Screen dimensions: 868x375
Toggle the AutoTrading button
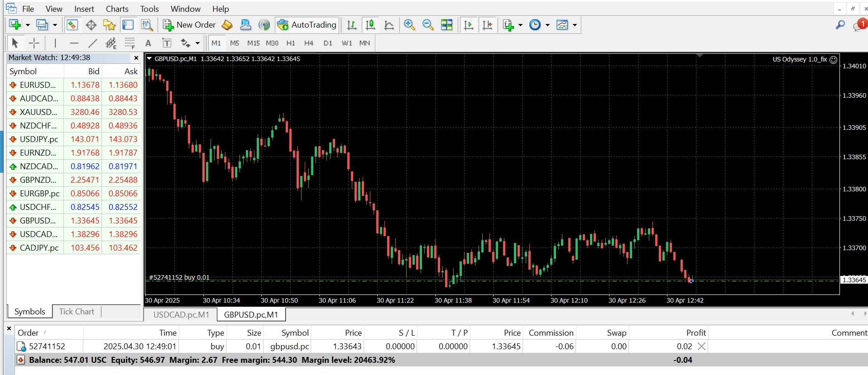click(307, 25)
